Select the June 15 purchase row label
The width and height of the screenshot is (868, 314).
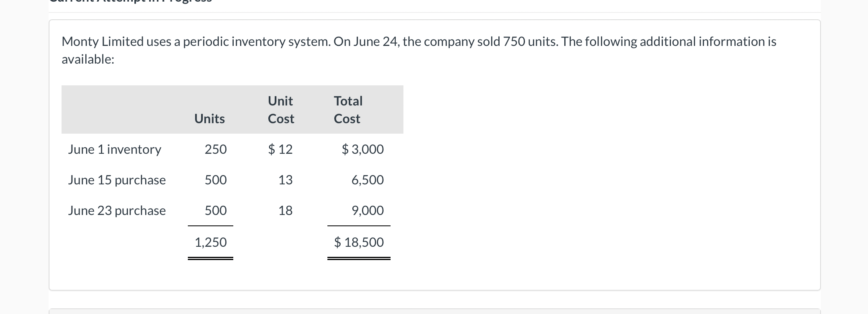[117, 180]
